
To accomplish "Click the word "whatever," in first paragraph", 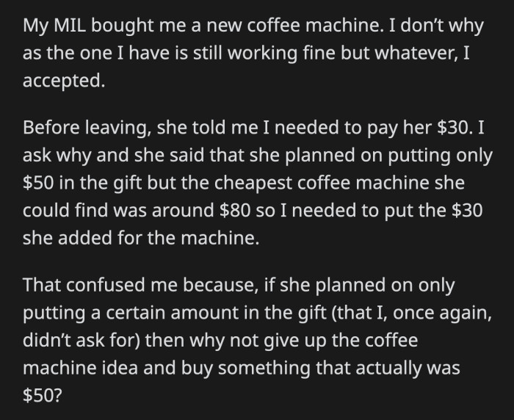I will click(x=416, y=54).
